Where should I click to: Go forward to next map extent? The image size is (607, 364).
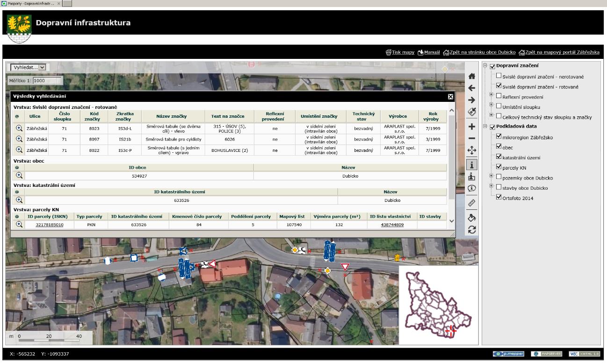472,100
